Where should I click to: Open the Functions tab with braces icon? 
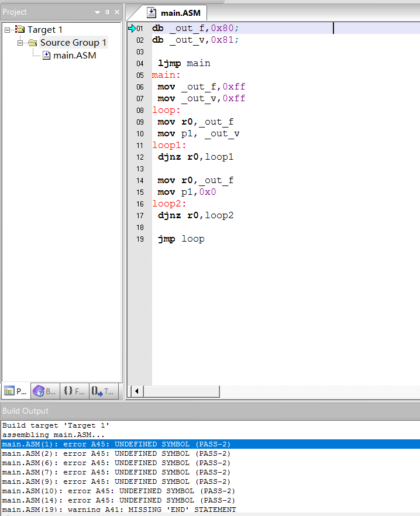tap(74, 391)
